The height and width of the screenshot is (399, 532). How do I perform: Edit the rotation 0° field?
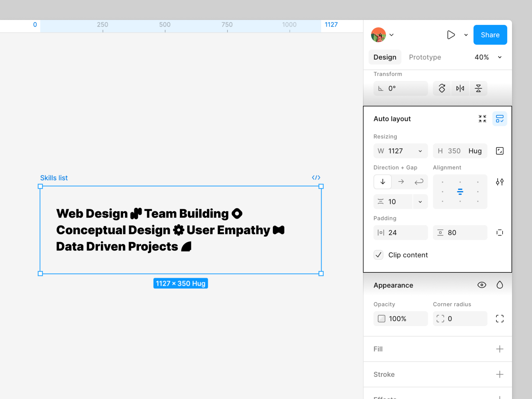coord(401,88)
